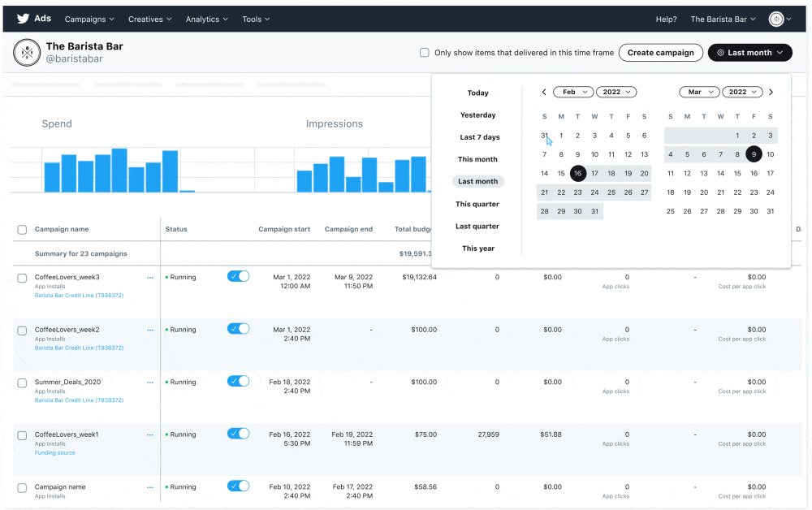Click the $19,132.64 budget value
This screenshot has height=510, width=812.
click(x=420, y=277)
